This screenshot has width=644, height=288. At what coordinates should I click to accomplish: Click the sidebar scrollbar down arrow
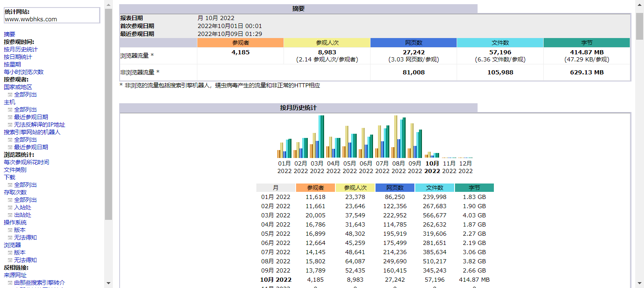pos(109,283)
